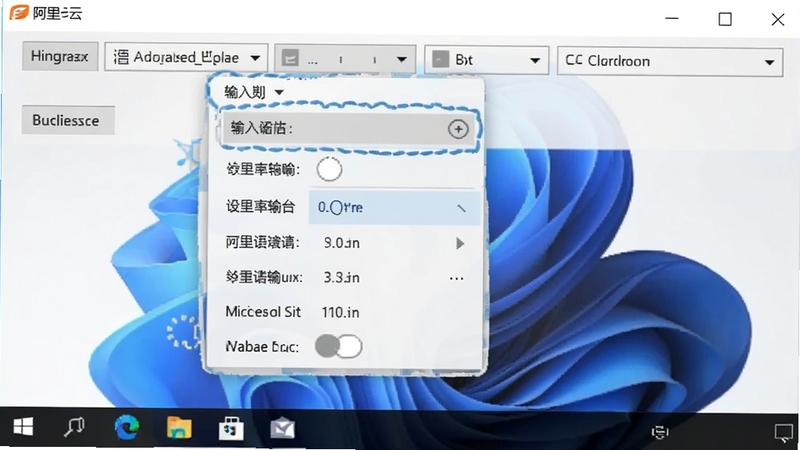Select the highlighted 输入 menu row
The width and height of the screenshot is (800, 450).
349,129
